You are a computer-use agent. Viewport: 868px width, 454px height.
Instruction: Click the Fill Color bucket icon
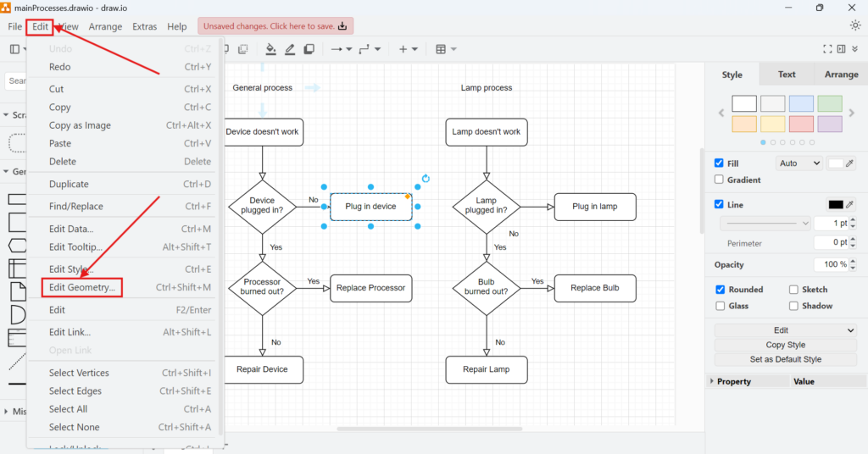coord(271,49)
